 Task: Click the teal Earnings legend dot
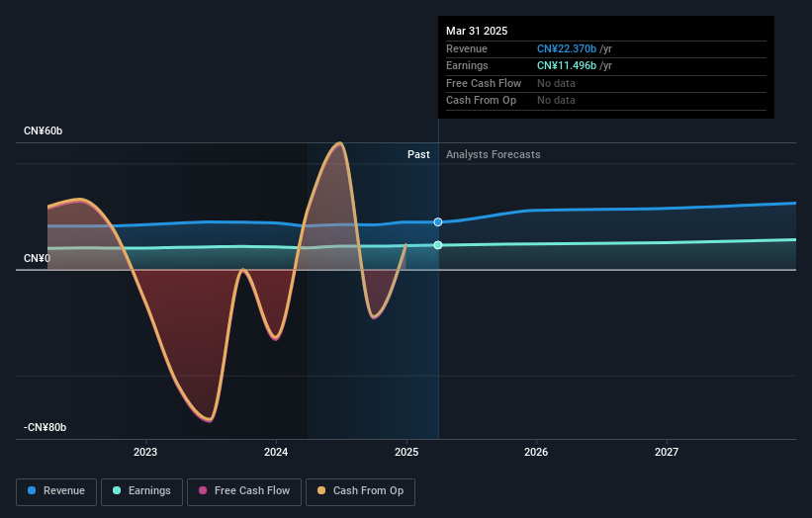coord(117,490)
